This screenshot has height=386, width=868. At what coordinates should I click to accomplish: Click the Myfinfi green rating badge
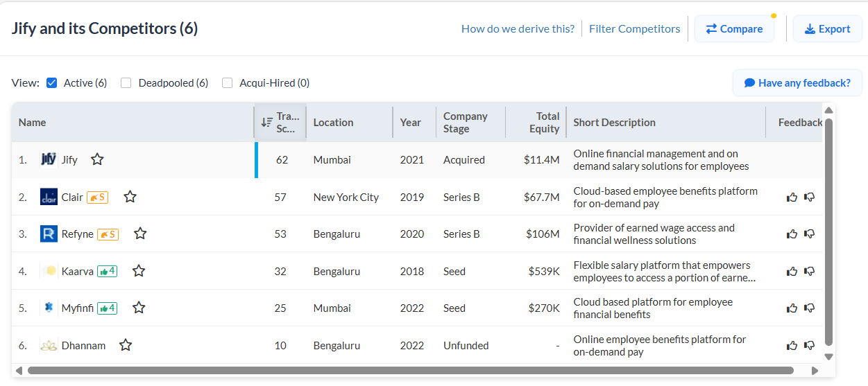pos(107,308)
